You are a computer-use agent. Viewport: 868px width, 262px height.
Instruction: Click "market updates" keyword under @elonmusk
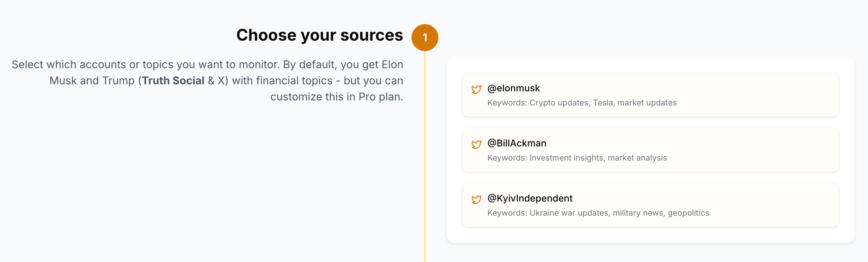pyautogui.click(x=647, y=103)
